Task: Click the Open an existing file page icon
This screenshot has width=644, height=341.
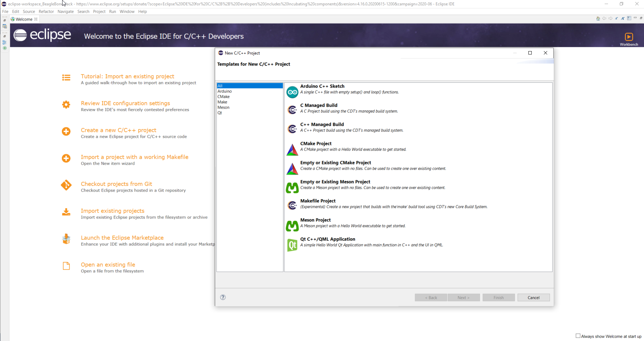Action: (x=66, y=266)
